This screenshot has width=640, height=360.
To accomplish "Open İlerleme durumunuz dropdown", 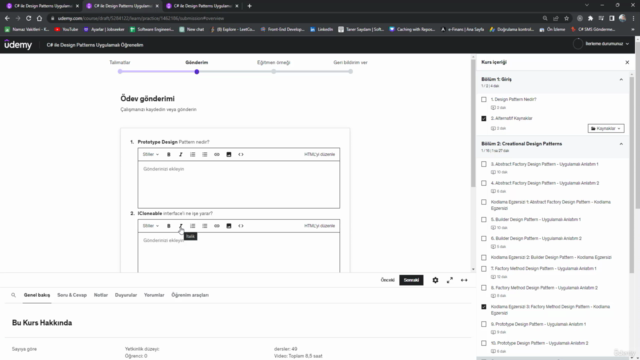I will pos(601,44).
